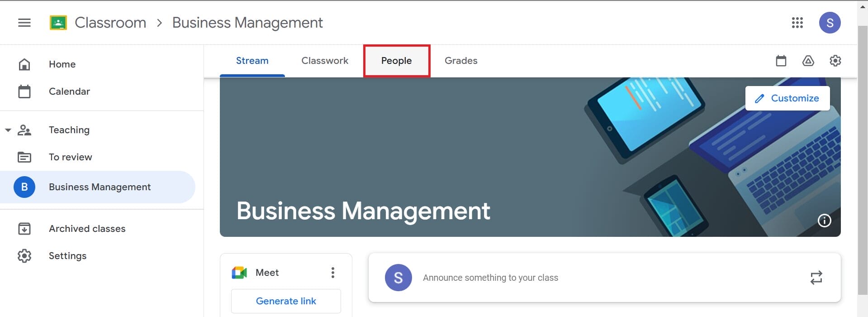
Task: Open the class calendar icon
Action: point(781,61)
